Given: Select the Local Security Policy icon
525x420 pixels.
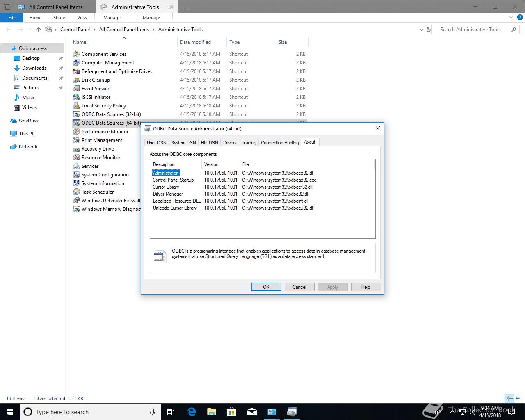Looking at the screenshot, I should click(x=76, y=106).
